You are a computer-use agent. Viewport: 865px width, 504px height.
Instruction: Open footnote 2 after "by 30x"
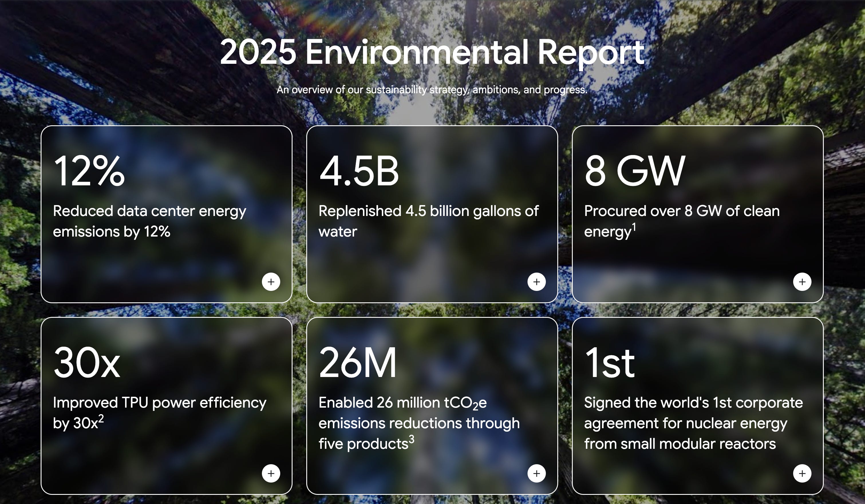[x=101, y=419]
